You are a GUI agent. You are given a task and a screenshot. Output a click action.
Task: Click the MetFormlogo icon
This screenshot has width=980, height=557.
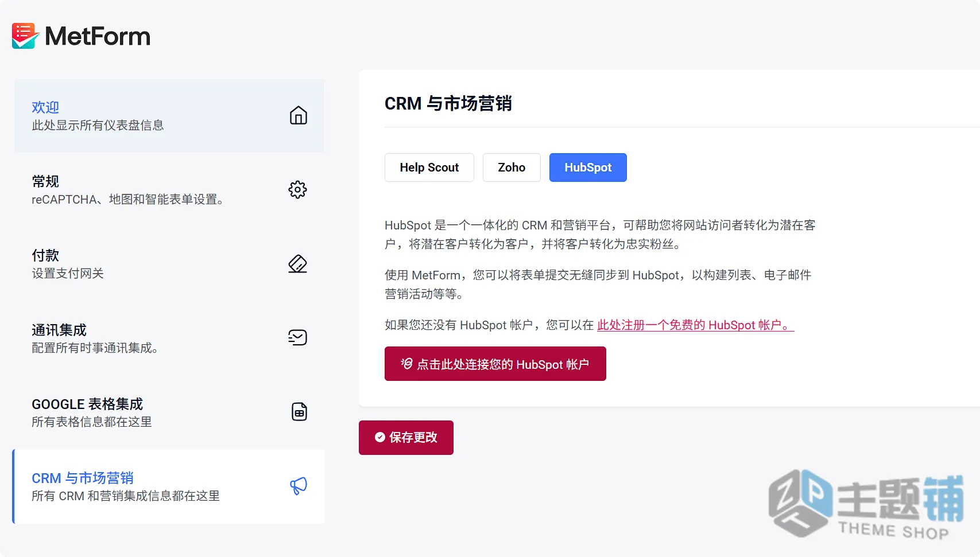[x=25, y=36]
